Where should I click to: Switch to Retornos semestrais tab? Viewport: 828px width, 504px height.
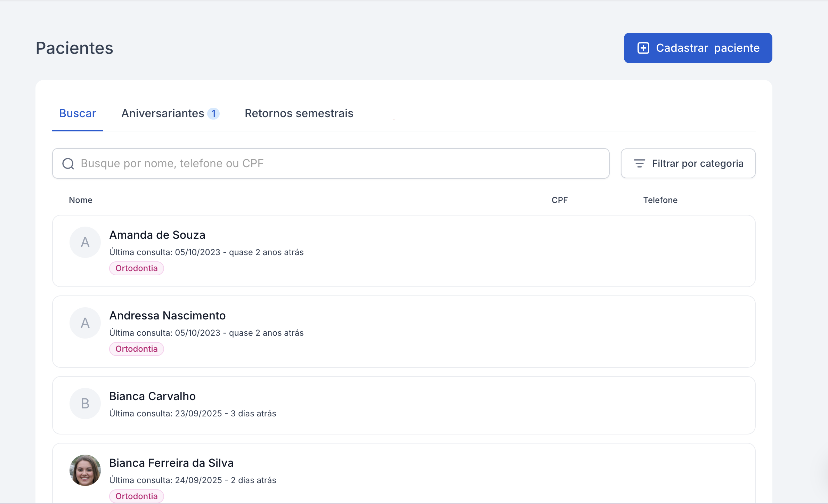click(299, 114)
